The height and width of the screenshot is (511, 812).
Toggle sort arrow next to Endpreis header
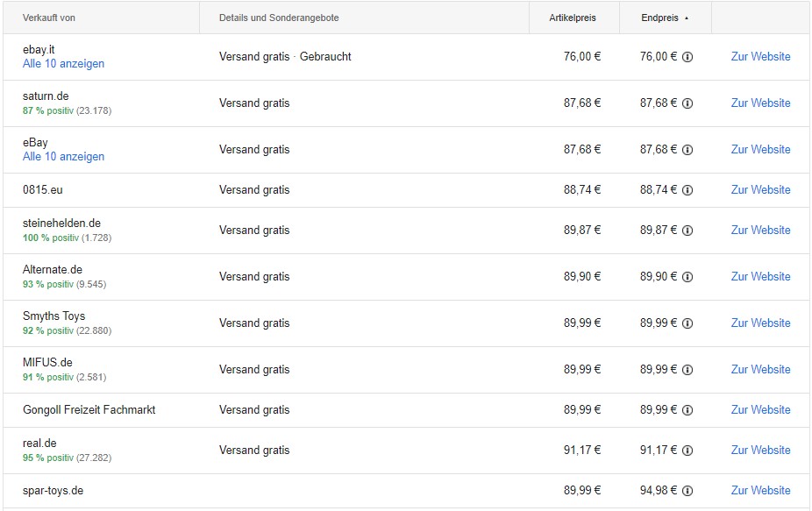(687, 18)
